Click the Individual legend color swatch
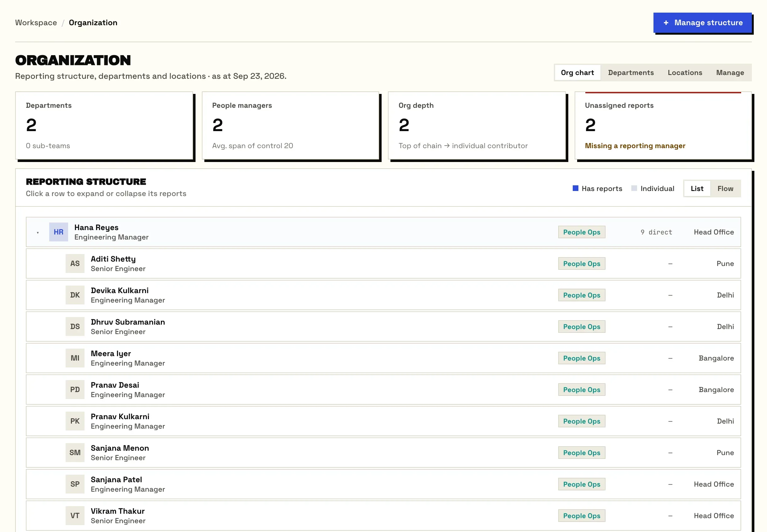Image resolution: width=767 pixels, height=532 pixels. pos(634,188)
